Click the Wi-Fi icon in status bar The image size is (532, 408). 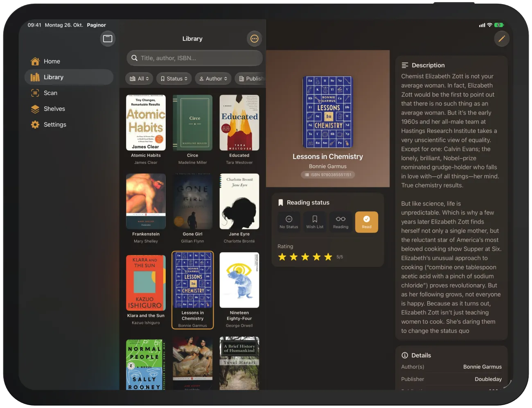click(x=489, y=25)
